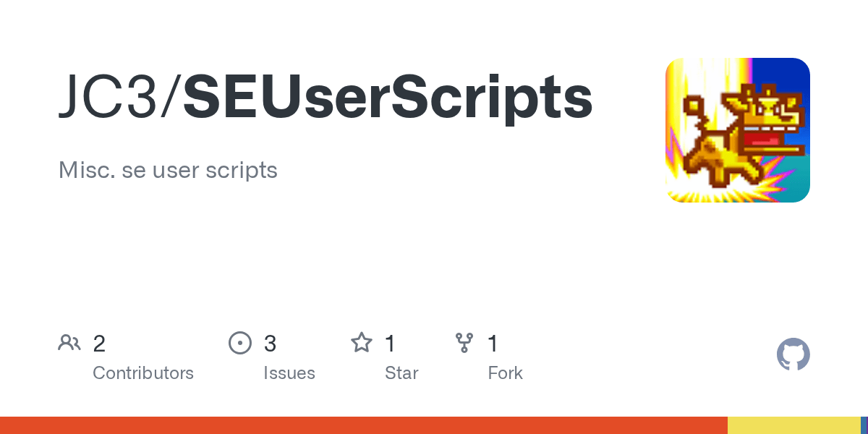The width and height of the screenshot is (868, 434).
Task: Click the fork count number 1
Action: click(493, 344)
